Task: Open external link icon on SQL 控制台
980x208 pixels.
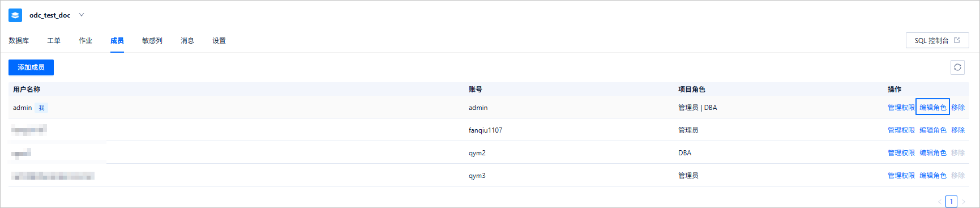Action: pos(957,40)
